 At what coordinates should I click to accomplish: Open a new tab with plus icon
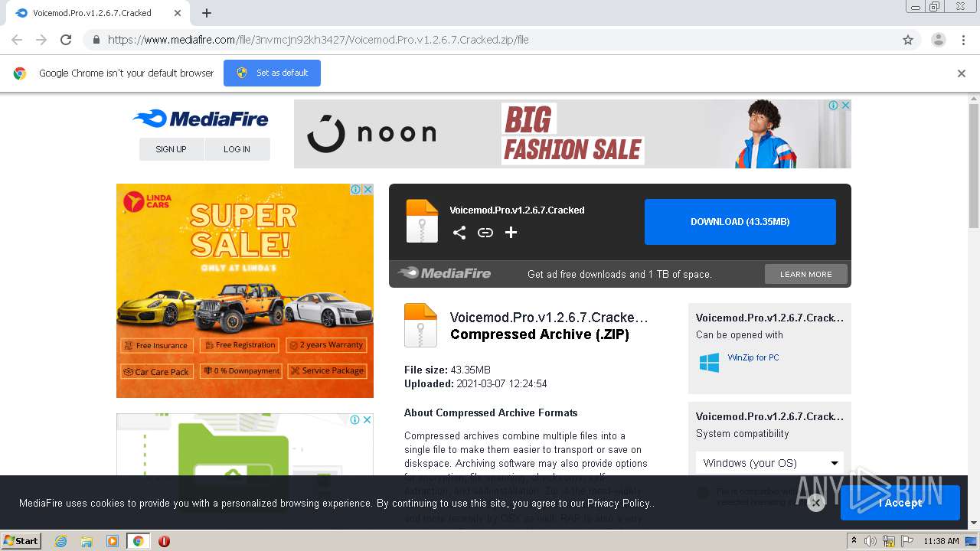click(x=207, y=13)
